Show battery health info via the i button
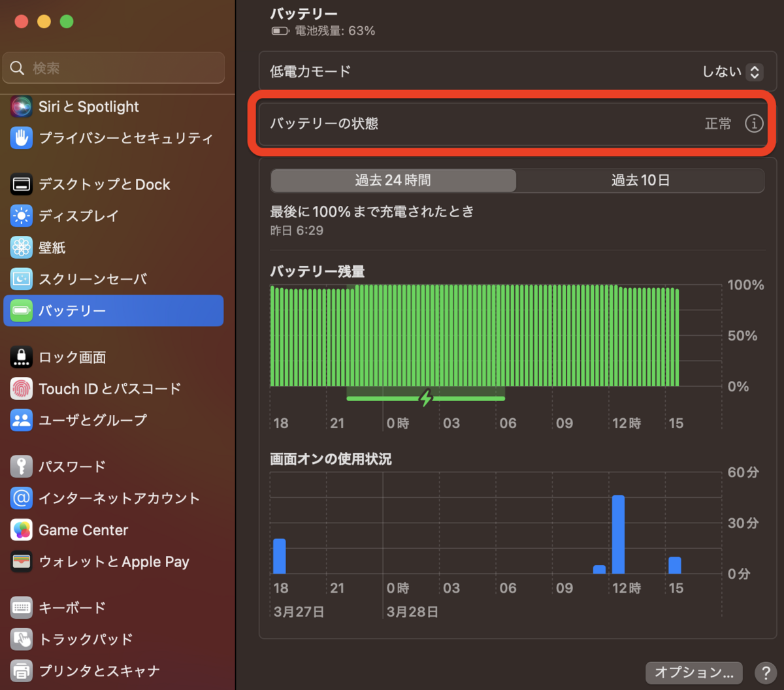This screenshot has width=784, height=690. click(x=754, y=123)
